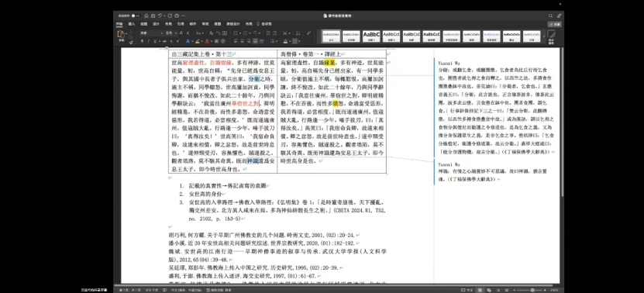Open the References tab

coord(181,24)
